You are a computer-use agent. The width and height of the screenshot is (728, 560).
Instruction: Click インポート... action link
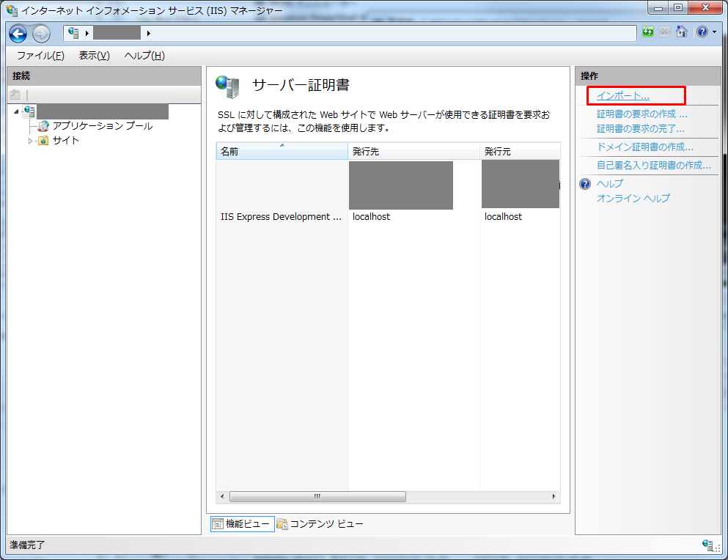[x=622, y=96]
